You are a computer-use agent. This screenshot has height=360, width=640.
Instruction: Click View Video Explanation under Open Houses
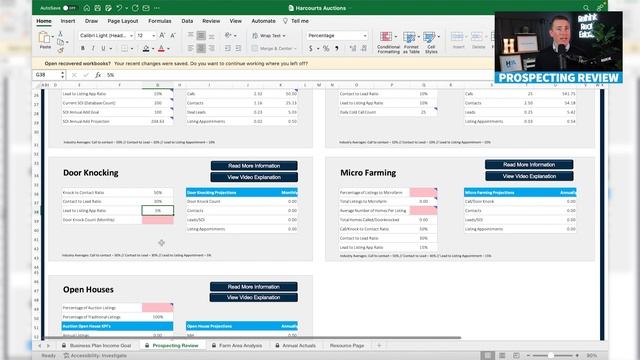point(253,298)
